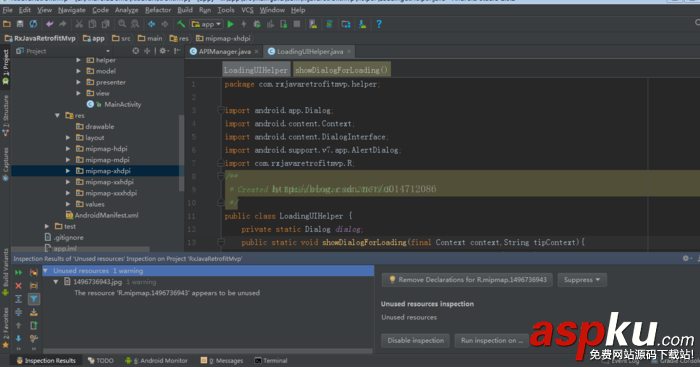Collapse the Unused resources node
Viewport: 700px width, 367px height.
(46, 271)
